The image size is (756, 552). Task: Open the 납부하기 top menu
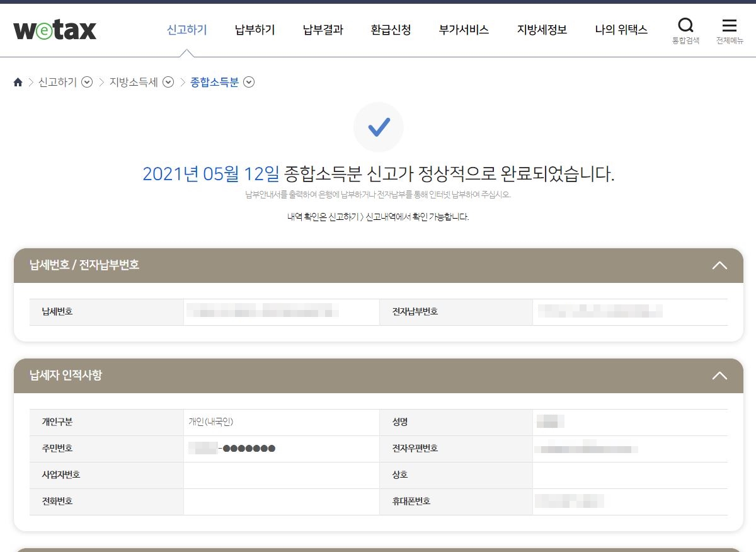[255, 30]
